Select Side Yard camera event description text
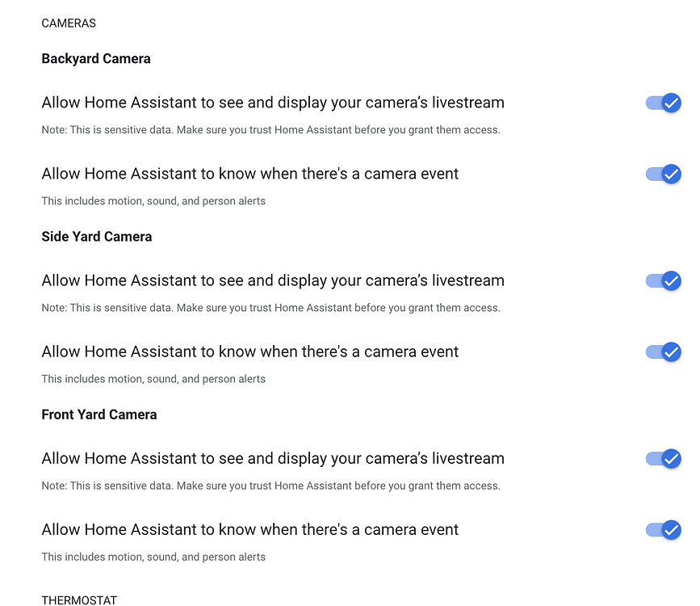This screenshot has height=606, width=700. (x=153, y=378)
